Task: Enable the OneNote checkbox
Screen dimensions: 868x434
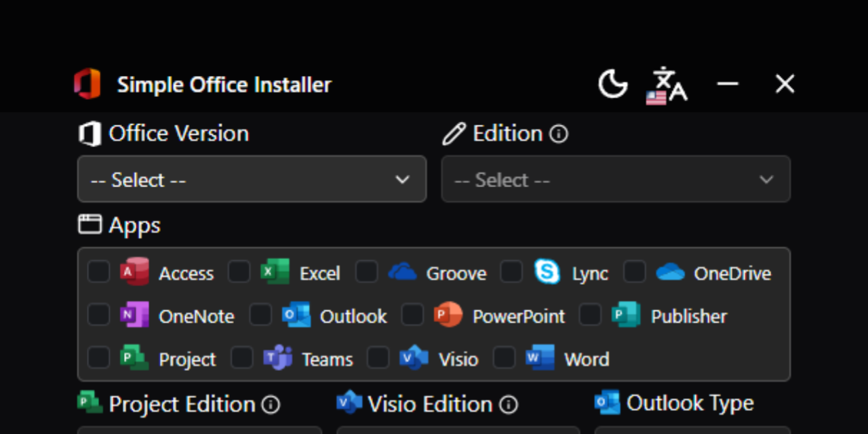Action: pyautogui.click(x=99, y=315)
